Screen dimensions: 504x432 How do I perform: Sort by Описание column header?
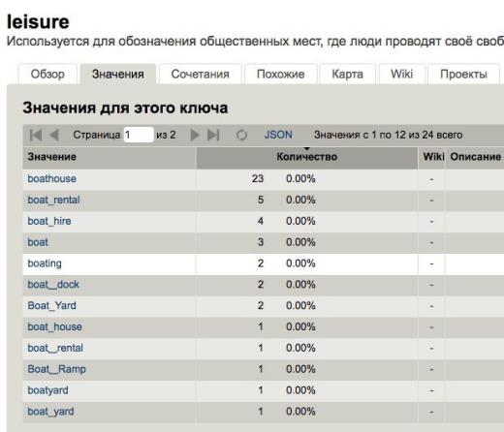pos(475,157)
